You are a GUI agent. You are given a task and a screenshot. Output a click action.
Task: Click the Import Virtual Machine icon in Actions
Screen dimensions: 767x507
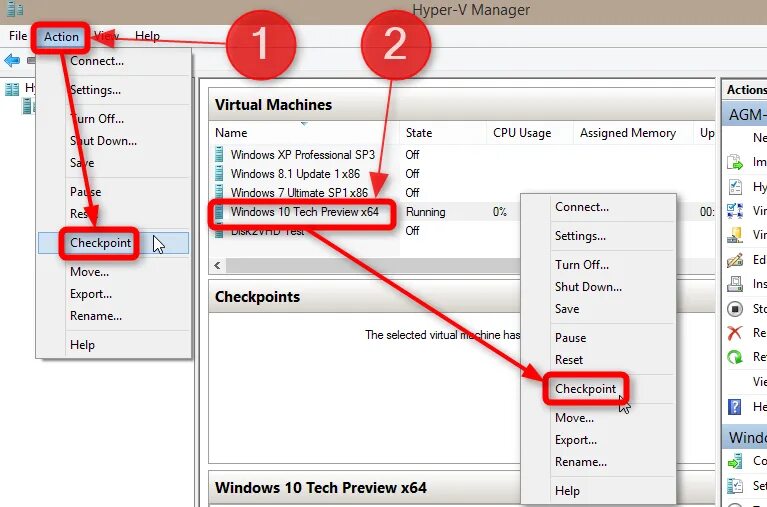click(735, 162)
